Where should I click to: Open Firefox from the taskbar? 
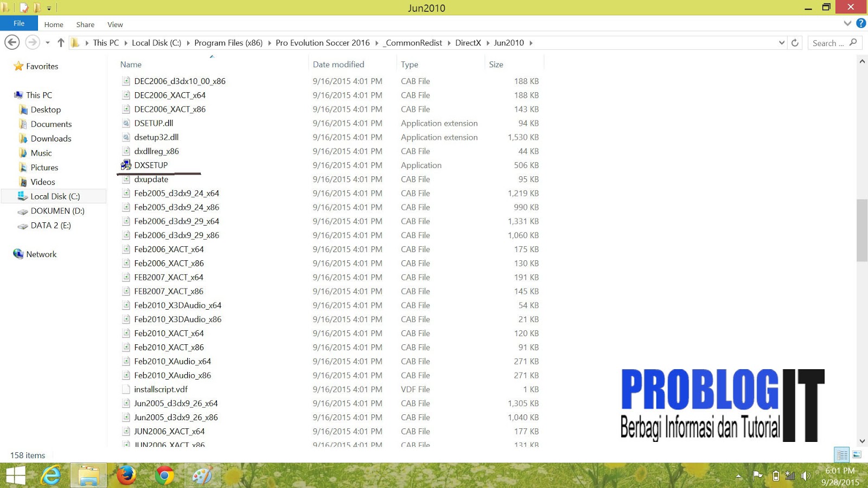[x=126, y=476]
